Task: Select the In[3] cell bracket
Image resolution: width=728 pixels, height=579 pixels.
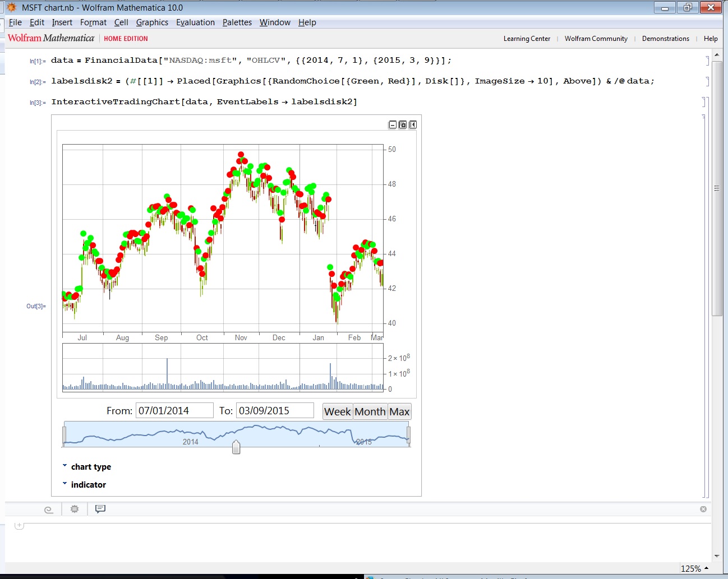Action: (704, 101)
